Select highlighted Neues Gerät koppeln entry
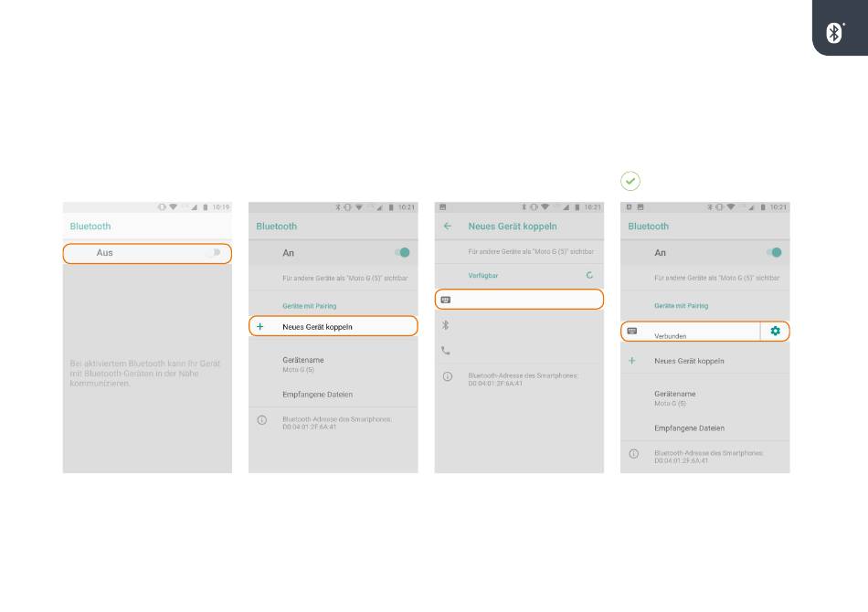 (333, 326)
